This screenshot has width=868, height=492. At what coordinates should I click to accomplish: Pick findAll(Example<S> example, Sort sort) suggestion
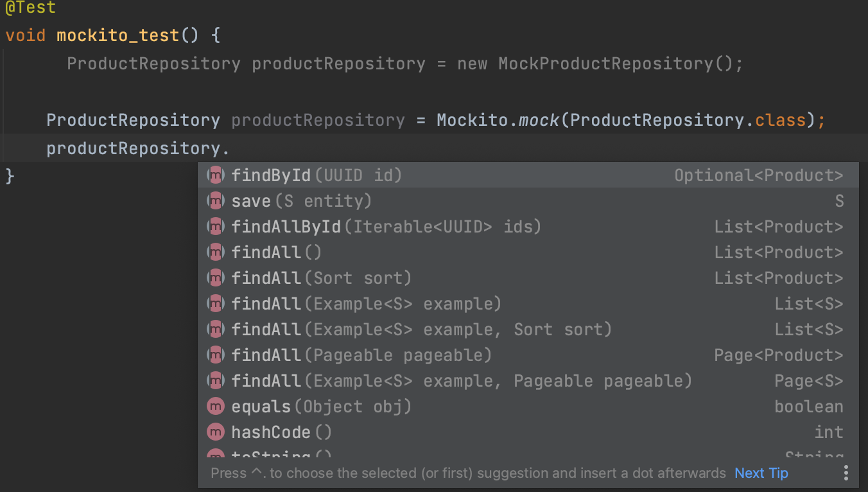point(528,329)
